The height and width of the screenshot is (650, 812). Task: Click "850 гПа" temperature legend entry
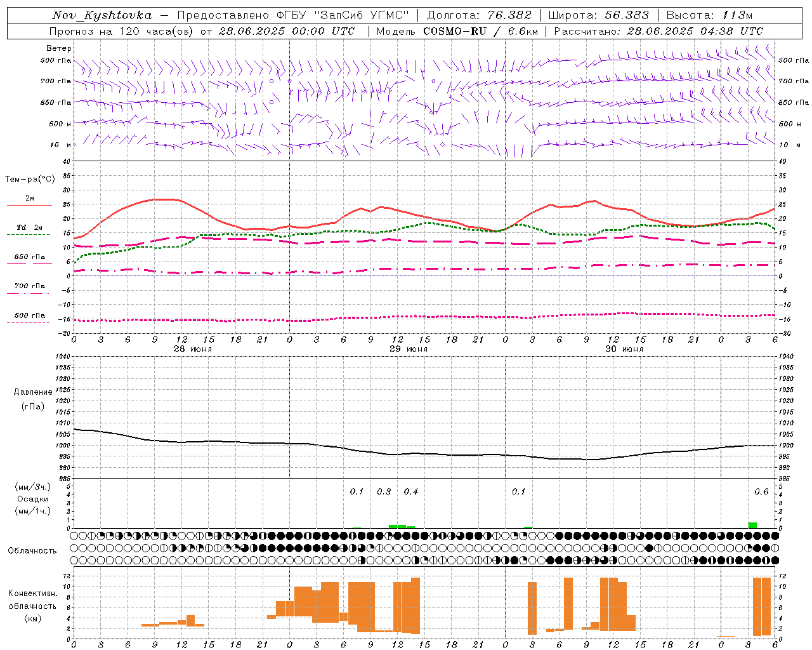tap(29, 257)
